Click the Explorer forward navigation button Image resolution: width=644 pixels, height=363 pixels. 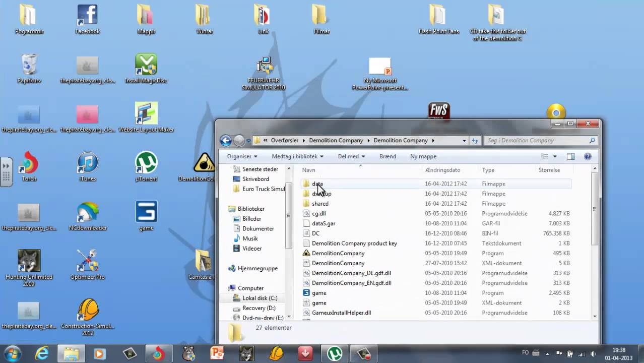(x=239, y=141)
